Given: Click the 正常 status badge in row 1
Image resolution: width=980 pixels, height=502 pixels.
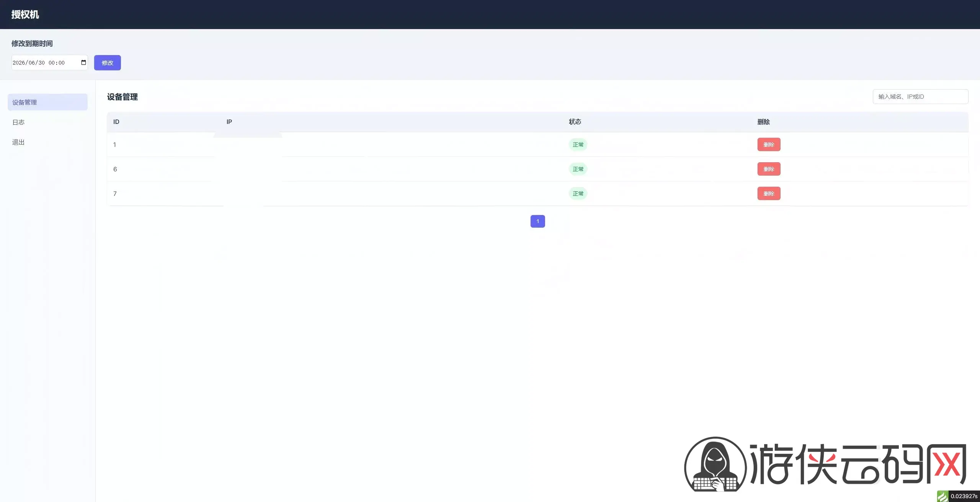Looking at the screenshot, I should pos(578,145).
